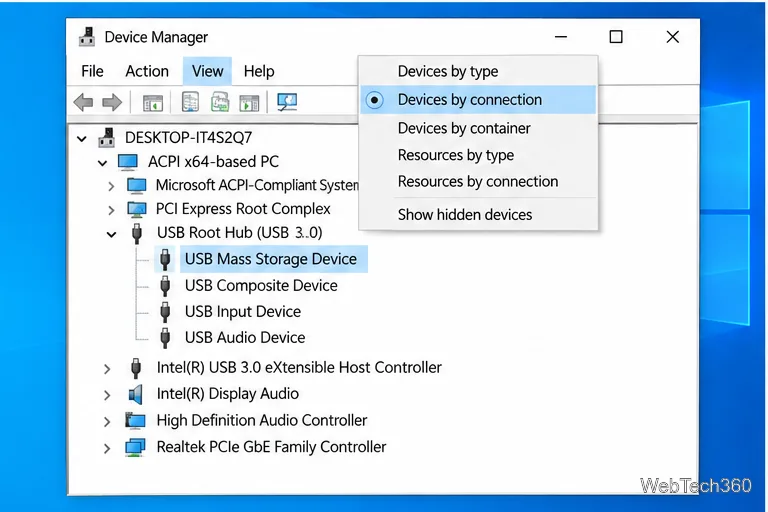
Task: Click the Intel Display Audio speaker icon
Action: [135, 394]
